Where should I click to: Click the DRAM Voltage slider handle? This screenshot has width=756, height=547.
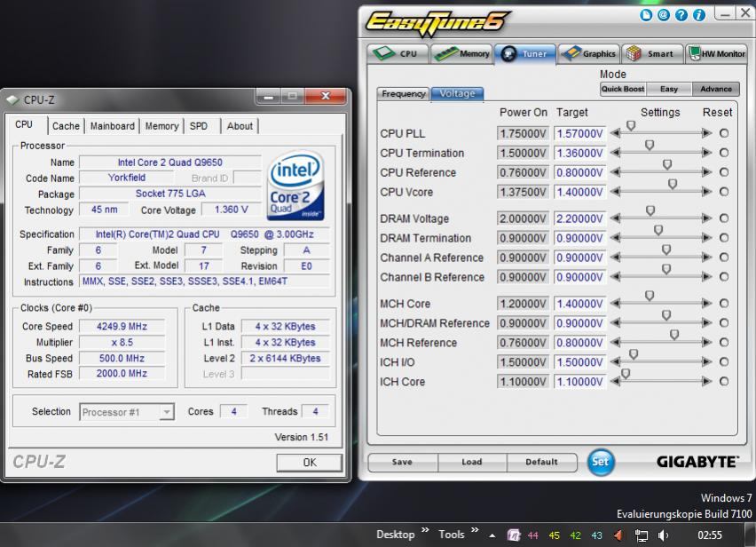click(x=650, y=210)
